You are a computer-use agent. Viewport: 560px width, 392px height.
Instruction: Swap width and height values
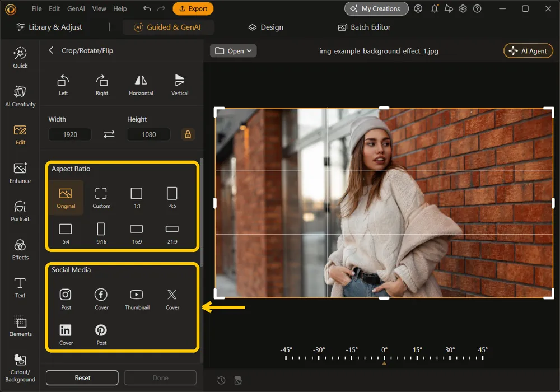[109, 134]
